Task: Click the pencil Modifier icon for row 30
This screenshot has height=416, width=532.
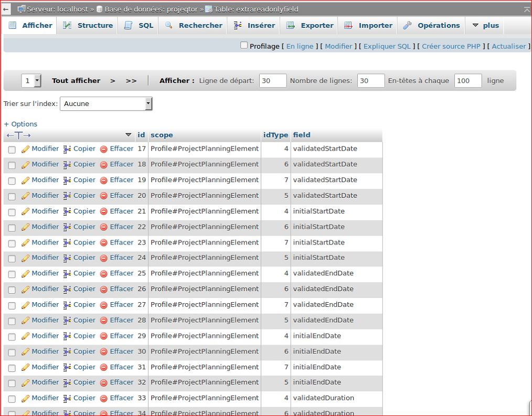Action: click(x=25, y=352)
